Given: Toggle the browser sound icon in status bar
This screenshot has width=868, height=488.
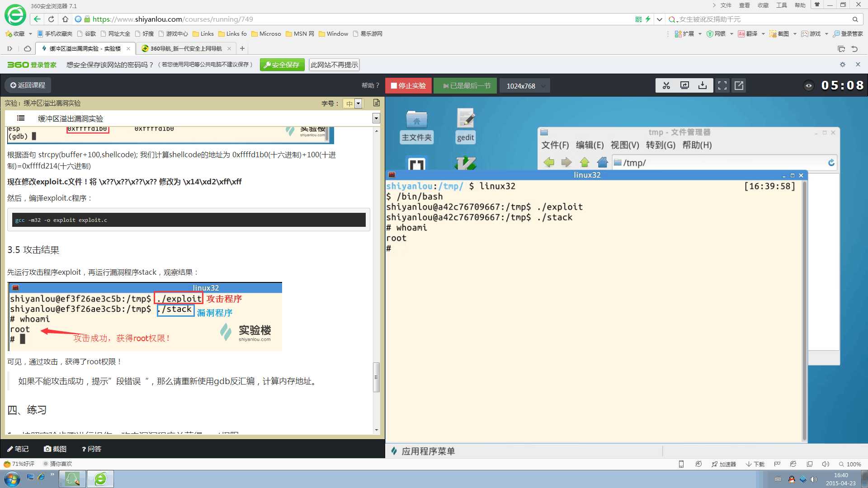Looking at the screenshot, I should click(x=826, y=464).
